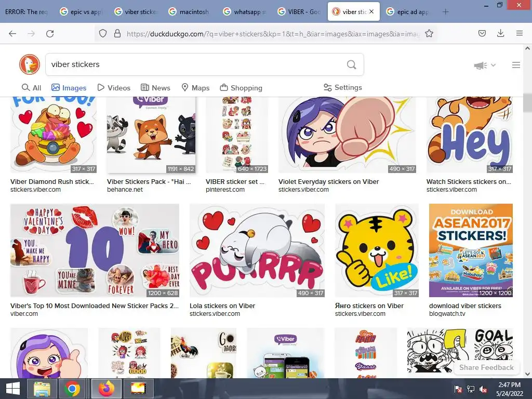Open 'Viber Stickers Pack - Hai' link
Viewport: 532px width, 399px height.
click(149, 181)
